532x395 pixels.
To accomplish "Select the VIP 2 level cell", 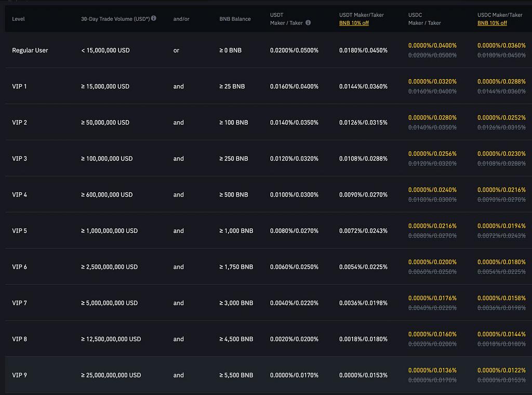I will pyautogui.click(x=19, y=123).
